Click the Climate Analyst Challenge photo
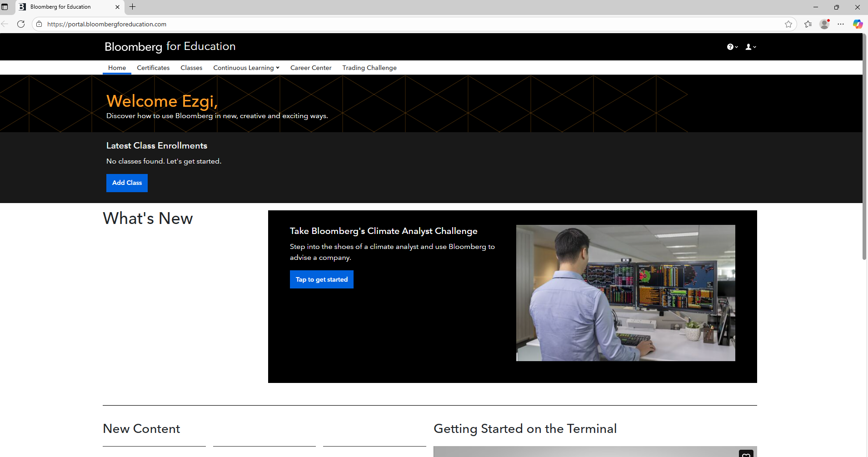868x457 pixels. coord(625,293)
